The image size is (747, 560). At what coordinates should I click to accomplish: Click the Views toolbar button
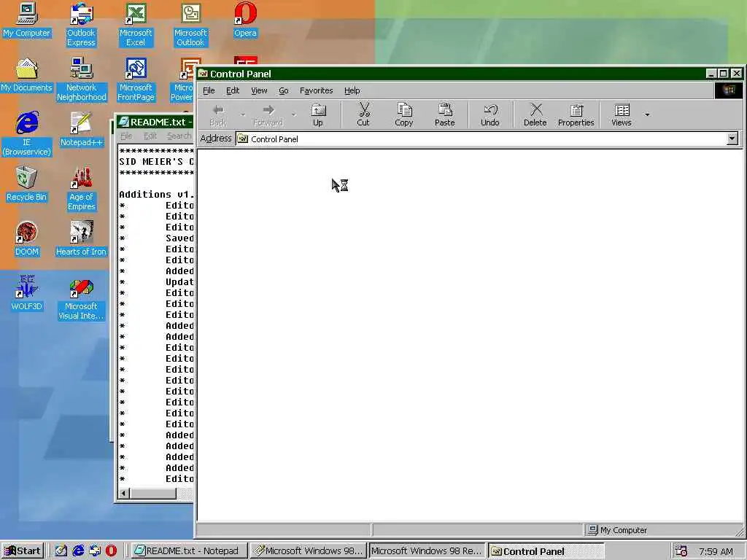(622, 115)
